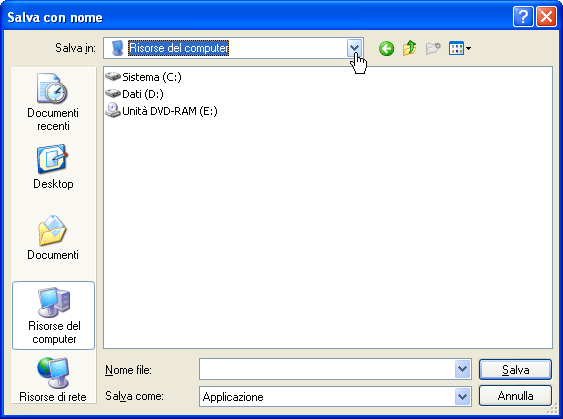The width and height of the screenshot is (563, 419).
Task: Click the help question mark button
Action: (x=523, y=17)
